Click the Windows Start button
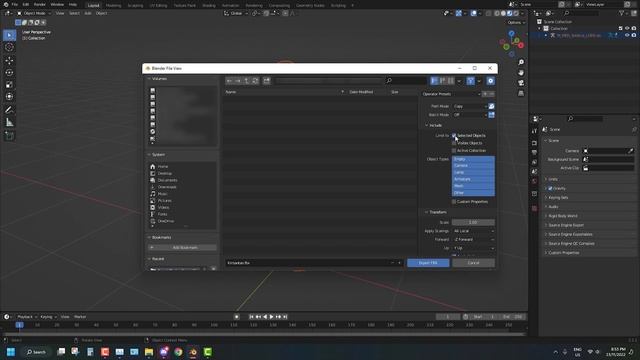The height and width of the screenshot is (360, 640). pyautogui.click(x=11, y=352)
